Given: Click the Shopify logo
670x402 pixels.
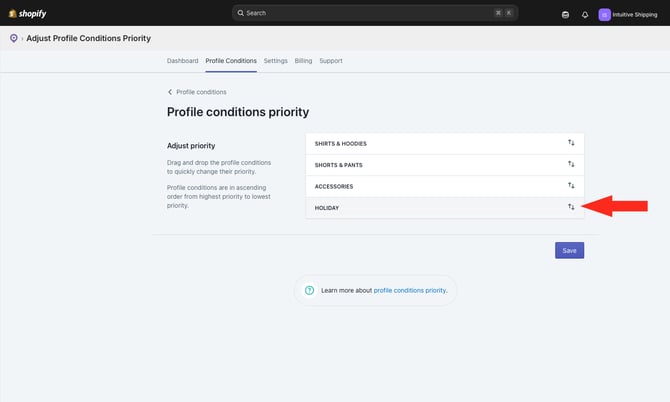Looking at the screenshot, I should (x=27, y=13).
